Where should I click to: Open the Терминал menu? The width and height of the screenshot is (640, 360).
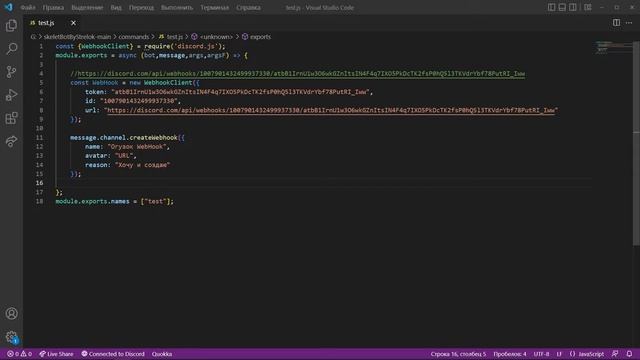pos(214,8)
